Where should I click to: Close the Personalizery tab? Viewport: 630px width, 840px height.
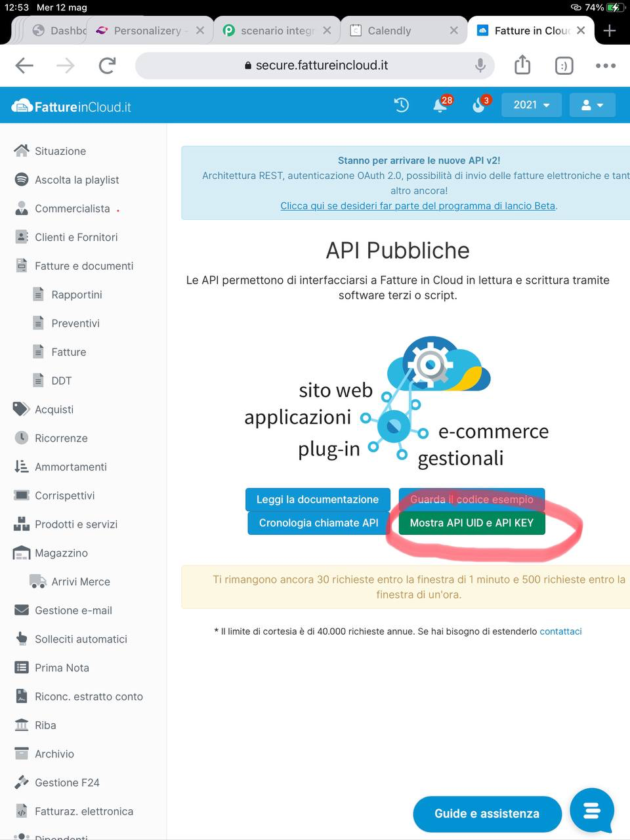200,30
